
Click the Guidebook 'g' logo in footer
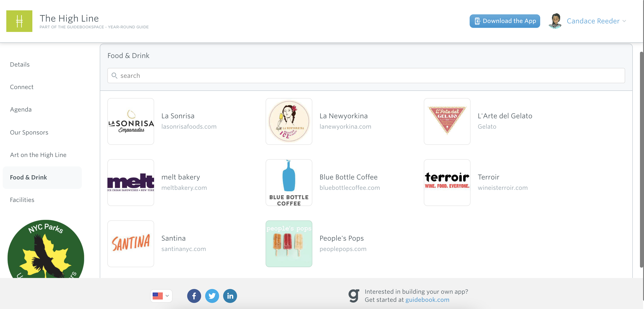coord(354,296)
